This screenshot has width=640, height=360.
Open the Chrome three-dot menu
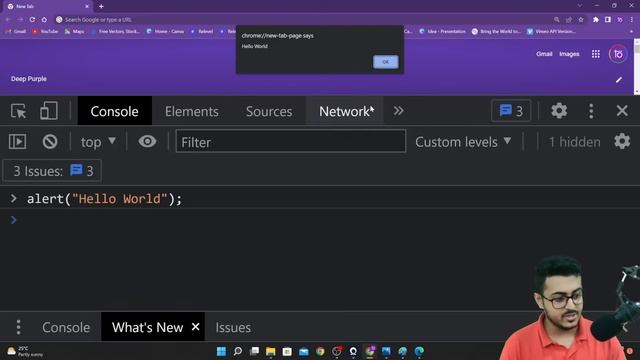631,20
